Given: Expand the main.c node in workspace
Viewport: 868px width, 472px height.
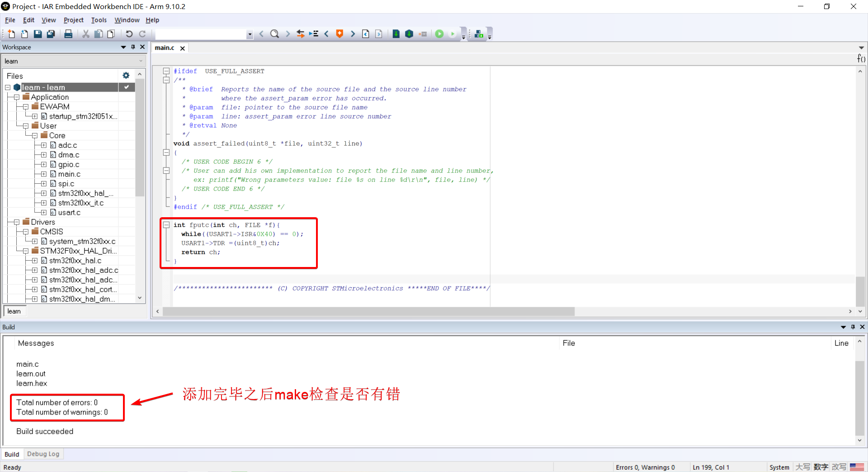Looking at the screenshot, I should tap(44, 174).
